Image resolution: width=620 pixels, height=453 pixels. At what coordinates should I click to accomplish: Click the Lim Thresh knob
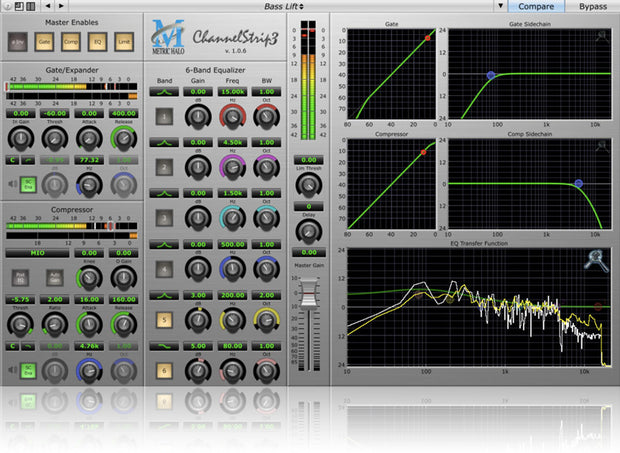(308, 185)
